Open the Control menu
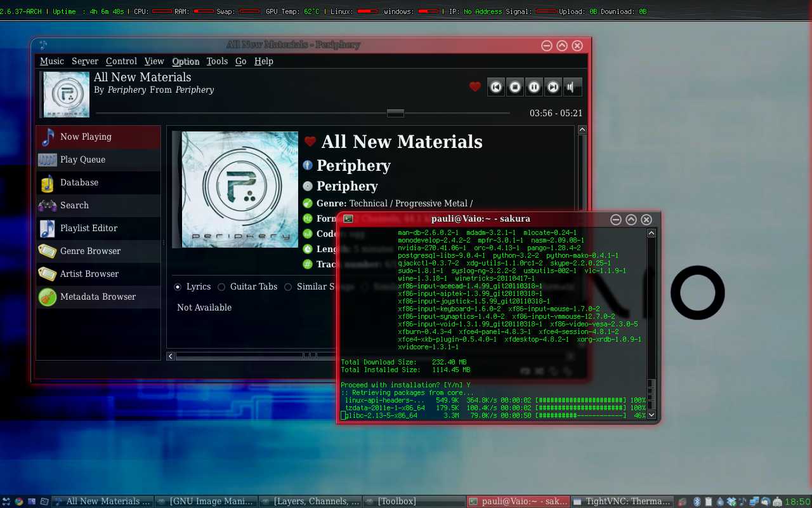Screen dimensions: 812x508 (x=121, y=61)
